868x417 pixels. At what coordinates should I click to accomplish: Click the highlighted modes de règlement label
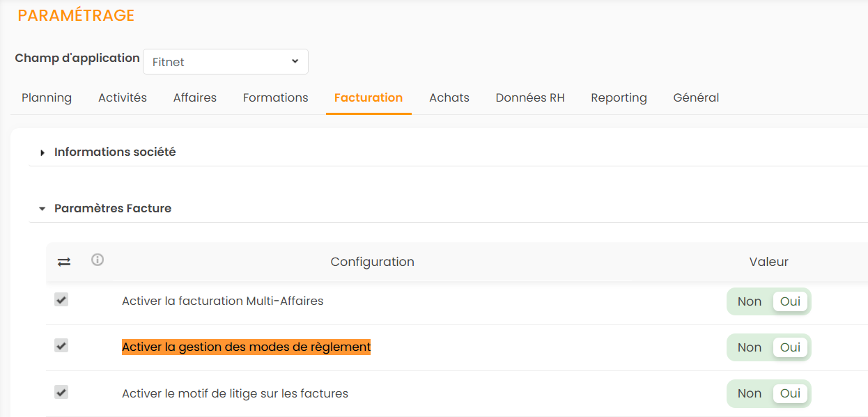(246, 347)
